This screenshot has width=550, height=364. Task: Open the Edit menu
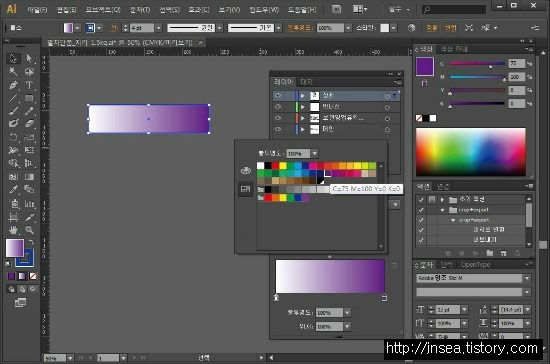[66, 9]
